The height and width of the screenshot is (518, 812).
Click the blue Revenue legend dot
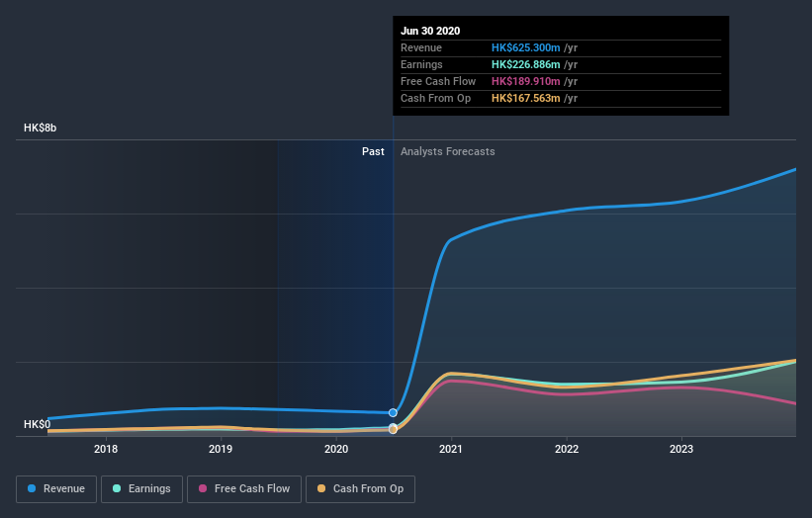coord(32,488)
